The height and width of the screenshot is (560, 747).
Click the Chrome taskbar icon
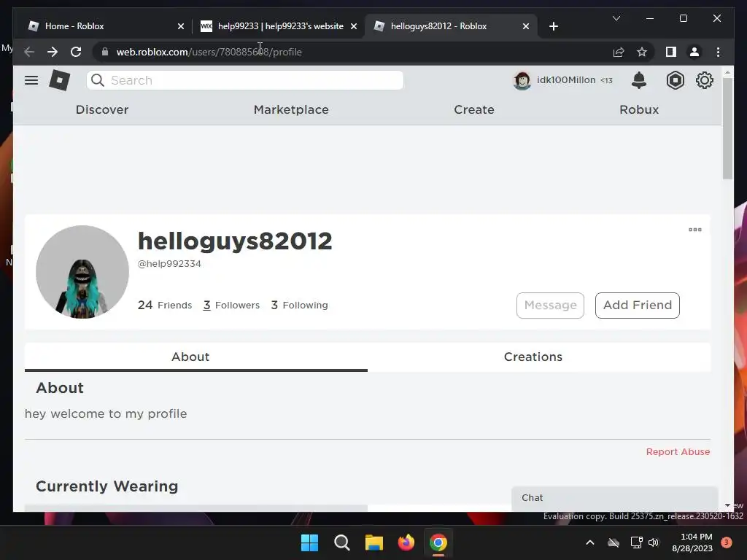[x=438, y=542]
